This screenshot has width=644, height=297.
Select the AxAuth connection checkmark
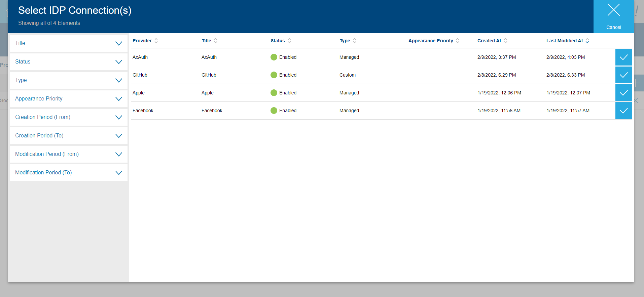coord(623,57)
